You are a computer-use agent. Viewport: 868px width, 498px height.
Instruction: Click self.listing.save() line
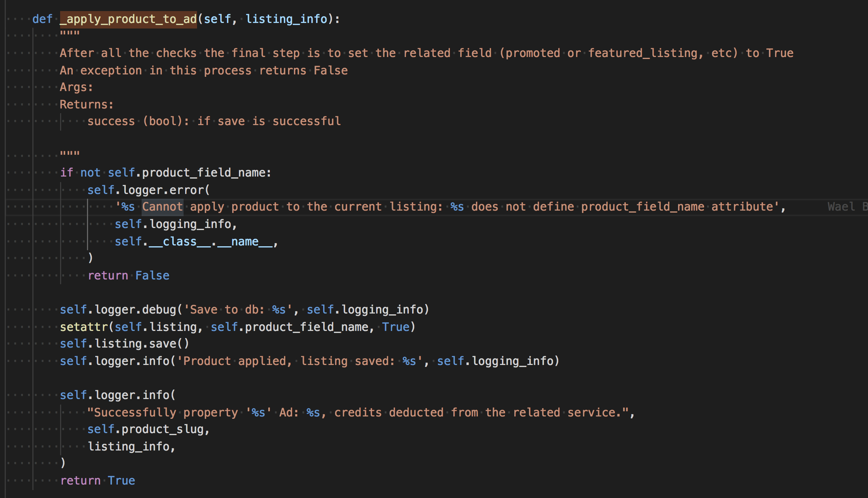click(125, 344)
